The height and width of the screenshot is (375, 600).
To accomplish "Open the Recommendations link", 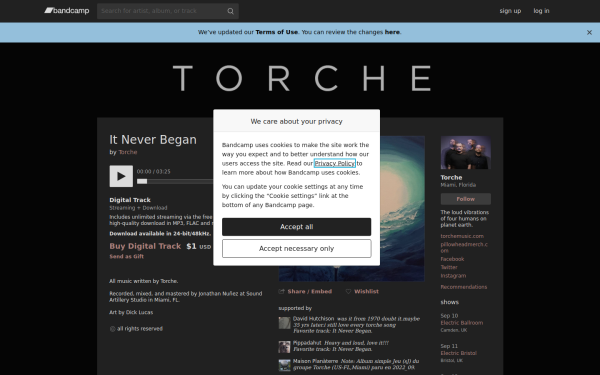I will pyautogui.click(x=464, y=287).
